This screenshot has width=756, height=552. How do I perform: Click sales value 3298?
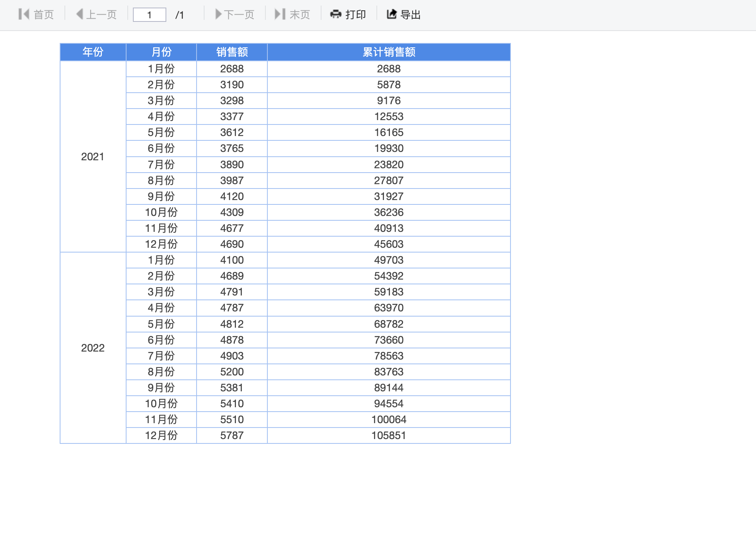click(232, 101)
